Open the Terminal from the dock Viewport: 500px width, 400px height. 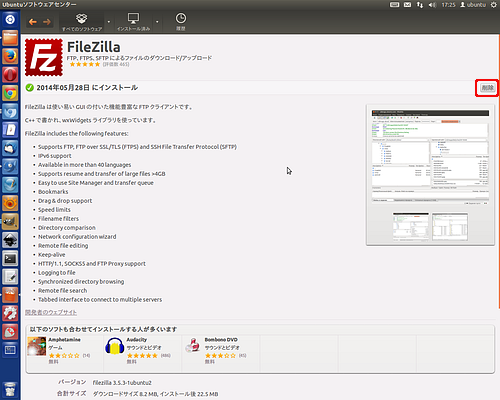pos(10,258)
